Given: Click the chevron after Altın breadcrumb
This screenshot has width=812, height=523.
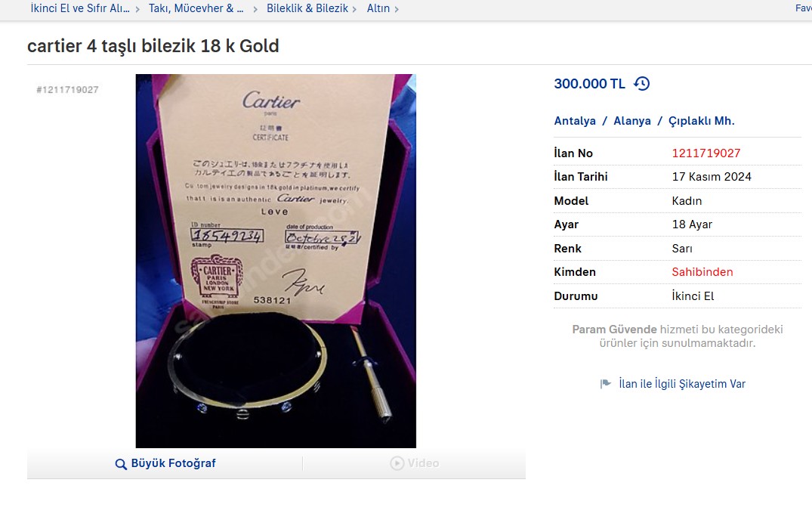Looking at the screenshot, I should pyautogui.click(x=397, y=9).
